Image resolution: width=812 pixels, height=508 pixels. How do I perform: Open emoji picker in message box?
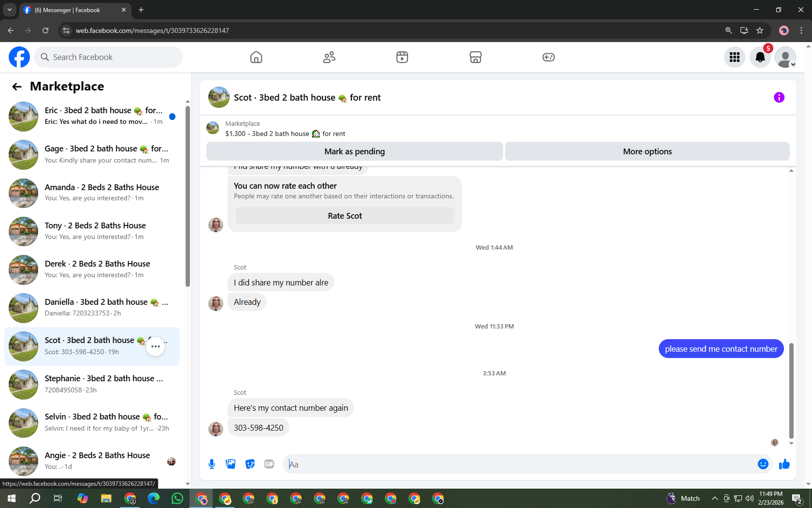coord(763,464)
